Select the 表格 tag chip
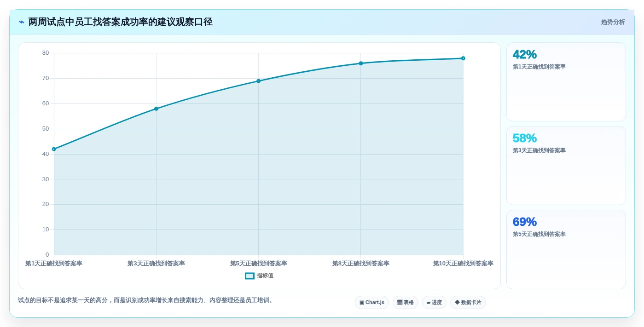The height and width of the screenshot is (327, 644). tap(406, 303)
